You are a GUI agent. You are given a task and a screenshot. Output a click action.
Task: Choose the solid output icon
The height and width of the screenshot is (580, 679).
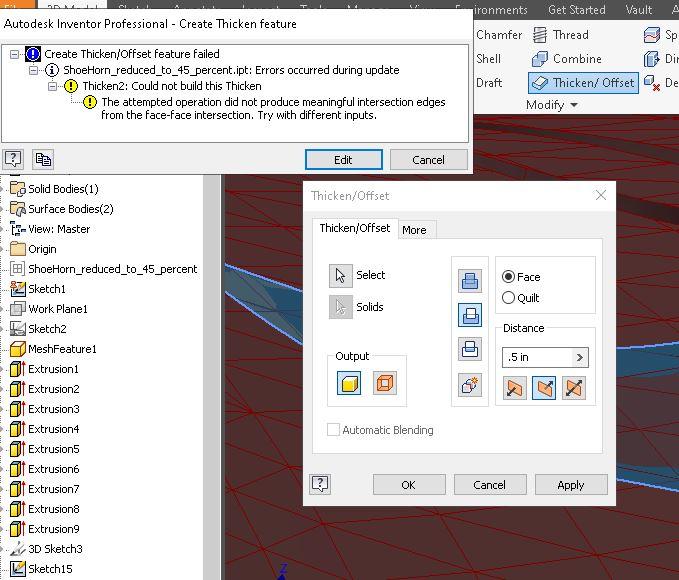point(349,383)
